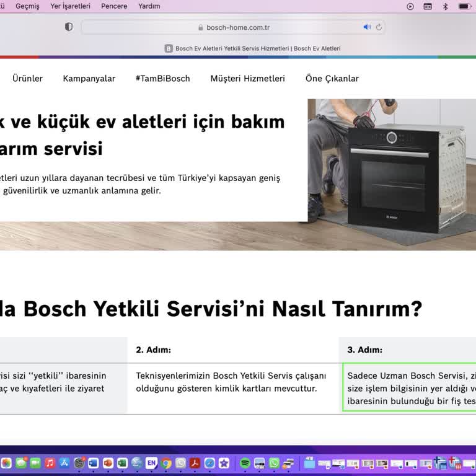
Task: Open Spotify from the Dock
Action: (245, 463)
